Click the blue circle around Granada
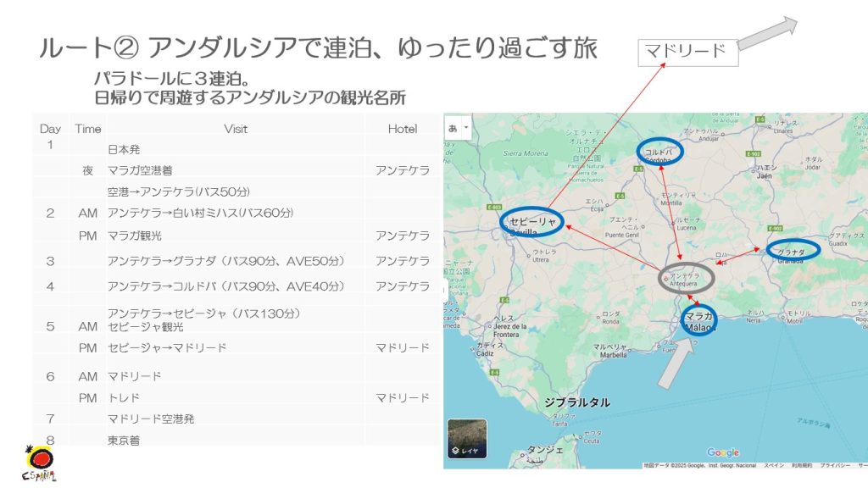 [793, 251]
